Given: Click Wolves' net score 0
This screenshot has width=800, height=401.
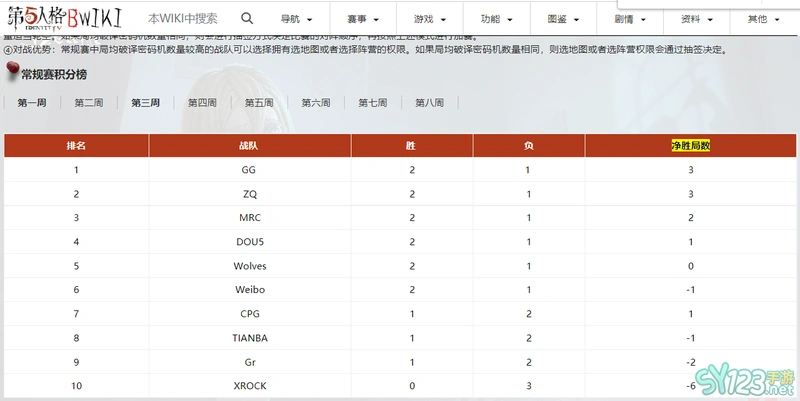Looking at the screenshot, I should pyautogui.click(x=691, y=266).
